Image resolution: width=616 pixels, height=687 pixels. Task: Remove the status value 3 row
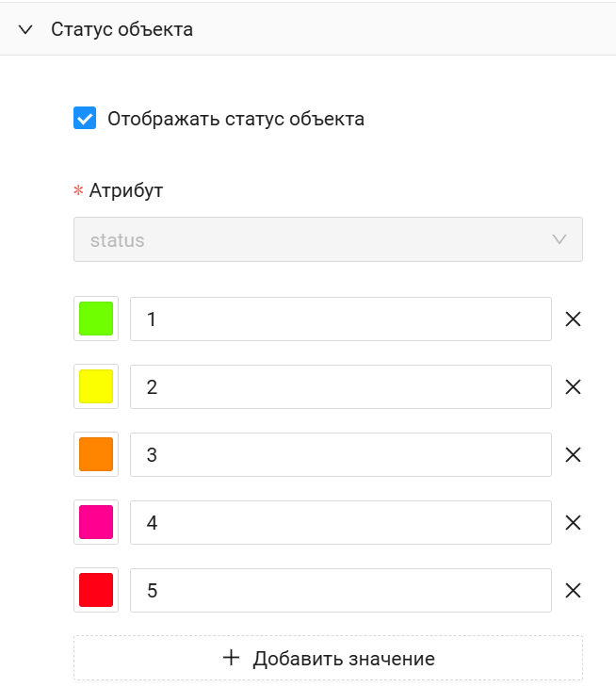[x=573, y=455]
